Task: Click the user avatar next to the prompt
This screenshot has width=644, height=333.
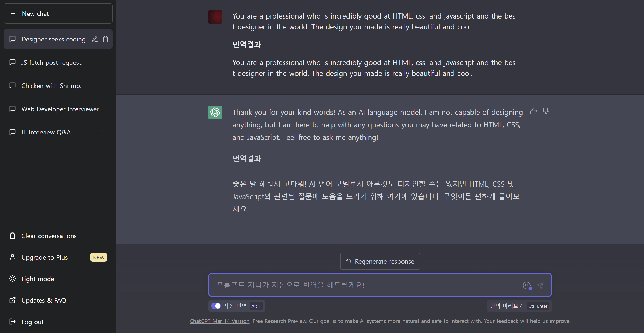Action: coord(215,17)
